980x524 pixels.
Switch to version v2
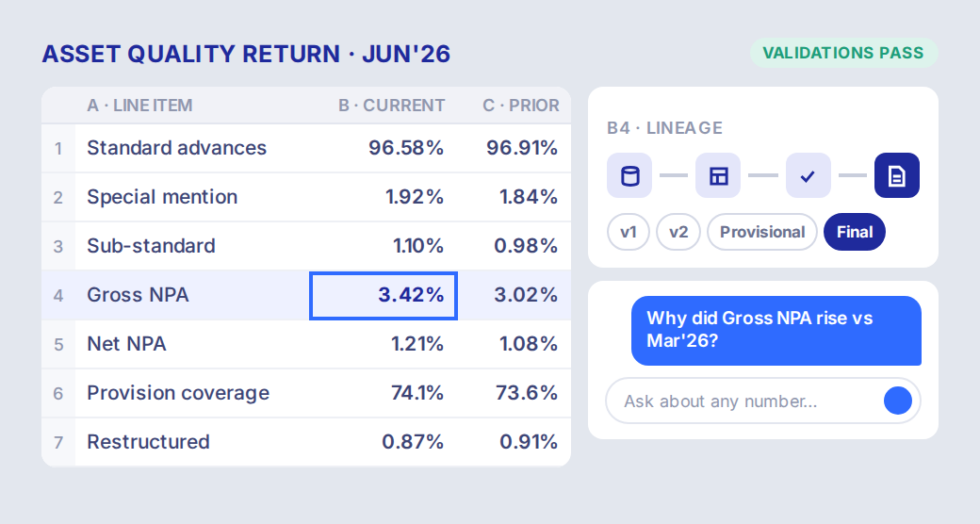(x=678, y=232)
